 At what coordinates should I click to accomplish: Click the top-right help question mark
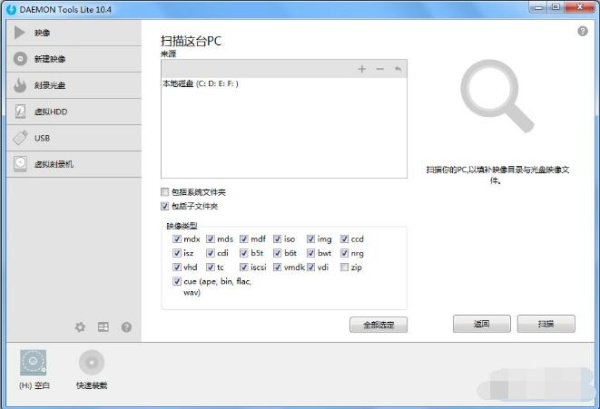(x=582, y=31)
